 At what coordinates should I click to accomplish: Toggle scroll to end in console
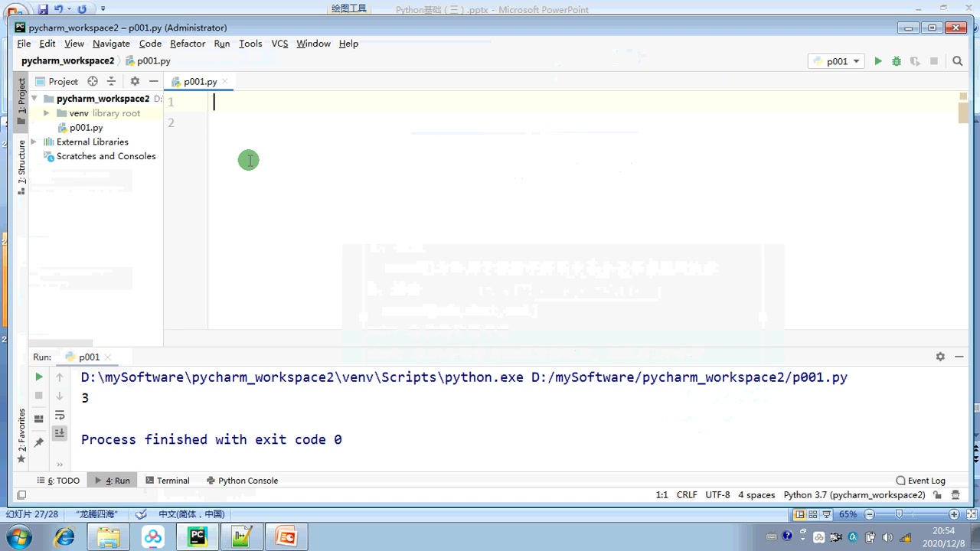pos(60,433)
